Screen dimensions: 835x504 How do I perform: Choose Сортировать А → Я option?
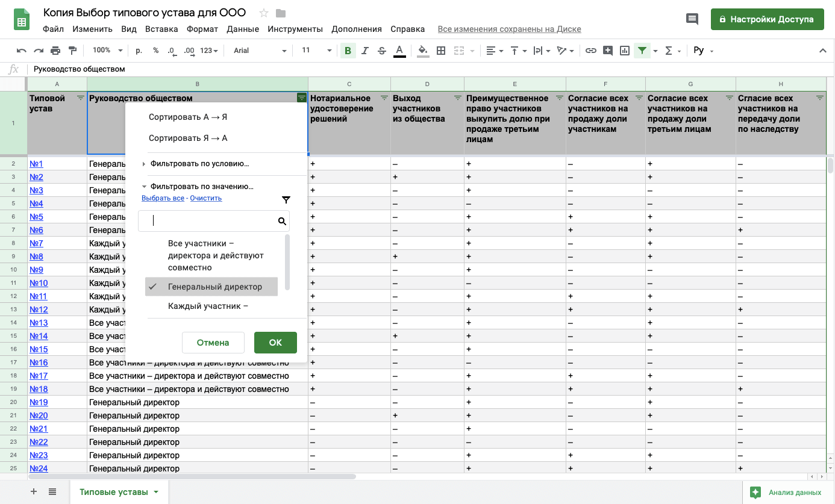(188, 117)
